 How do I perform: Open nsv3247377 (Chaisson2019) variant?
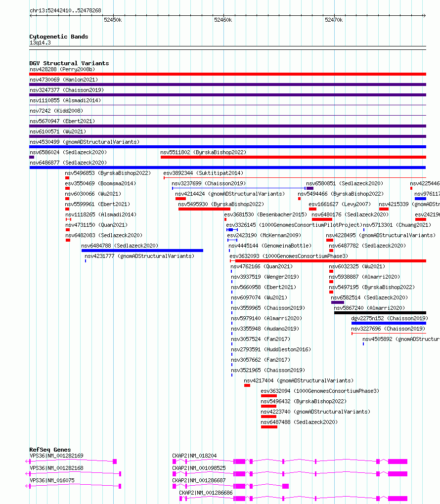[67, 90]
